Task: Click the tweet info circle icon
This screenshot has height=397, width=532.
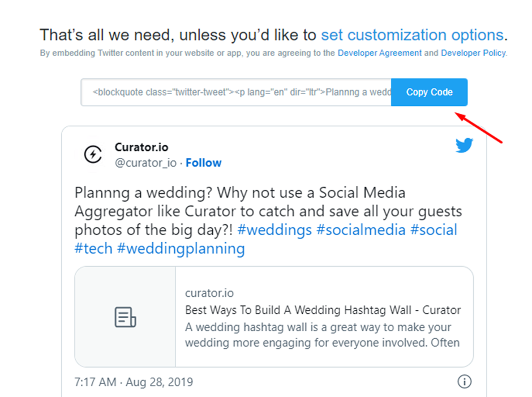Action: [x=464, y=382]
